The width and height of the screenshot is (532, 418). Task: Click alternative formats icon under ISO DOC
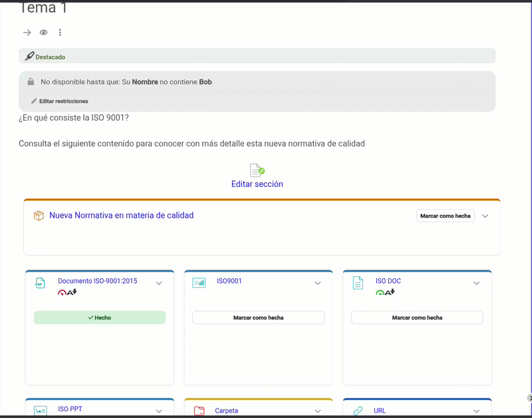click(390, 292)
